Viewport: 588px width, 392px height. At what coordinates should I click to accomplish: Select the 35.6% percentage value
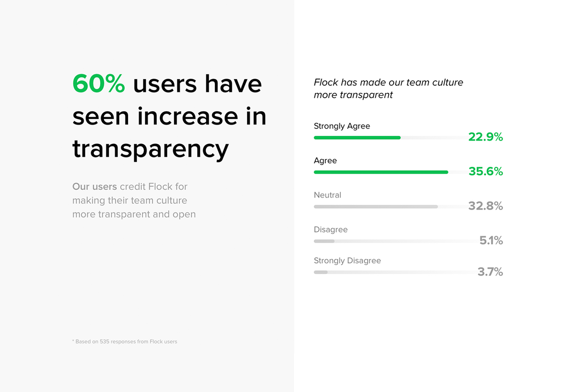click(x=486, y=171)
